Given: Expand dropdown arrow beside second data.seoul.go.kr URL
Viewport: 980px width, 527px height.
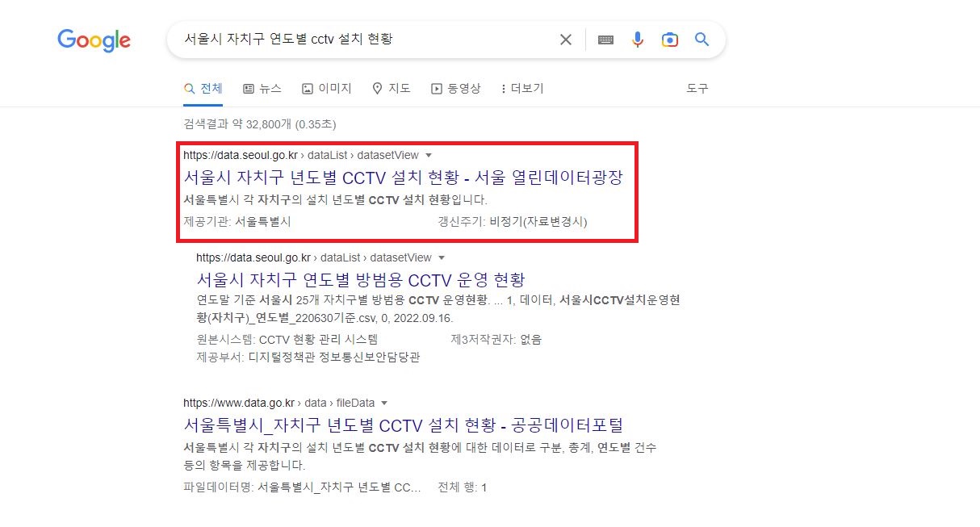Looking at the screenshot, I should (x=442, y=258).
